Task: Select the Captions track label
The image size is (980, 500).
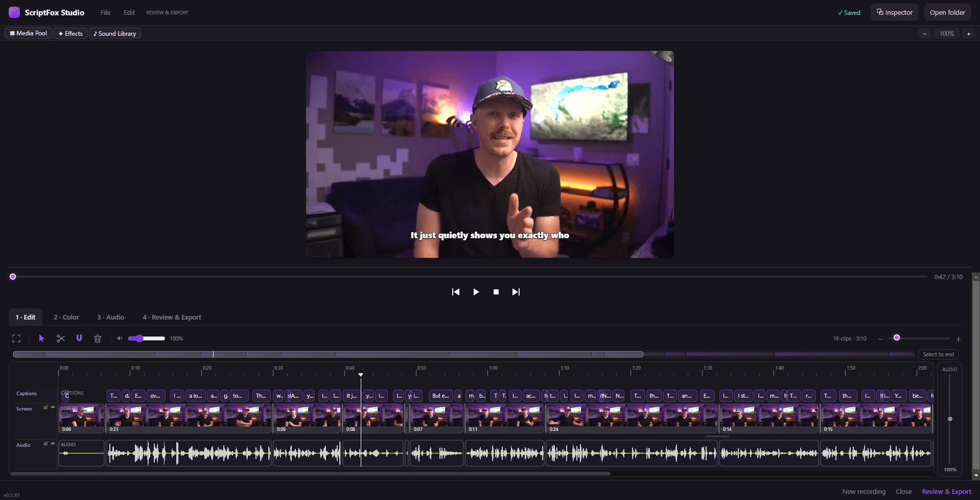Action: pos(27,394)
